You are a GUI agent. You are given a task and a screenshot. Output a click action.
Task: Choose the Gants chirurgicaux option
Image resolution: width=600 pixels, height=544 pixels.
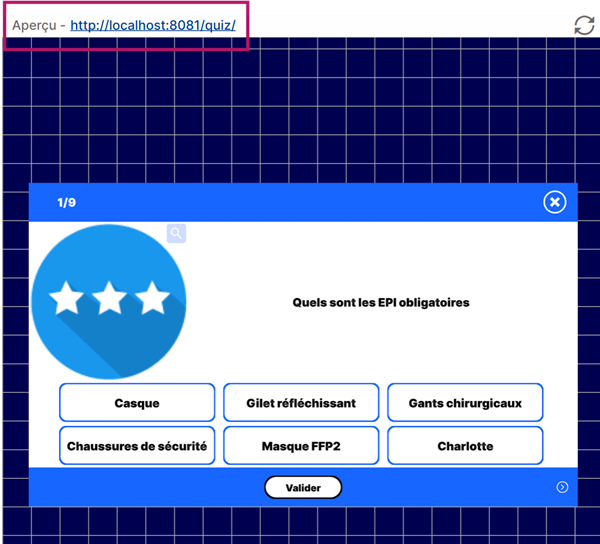(465, 403)
